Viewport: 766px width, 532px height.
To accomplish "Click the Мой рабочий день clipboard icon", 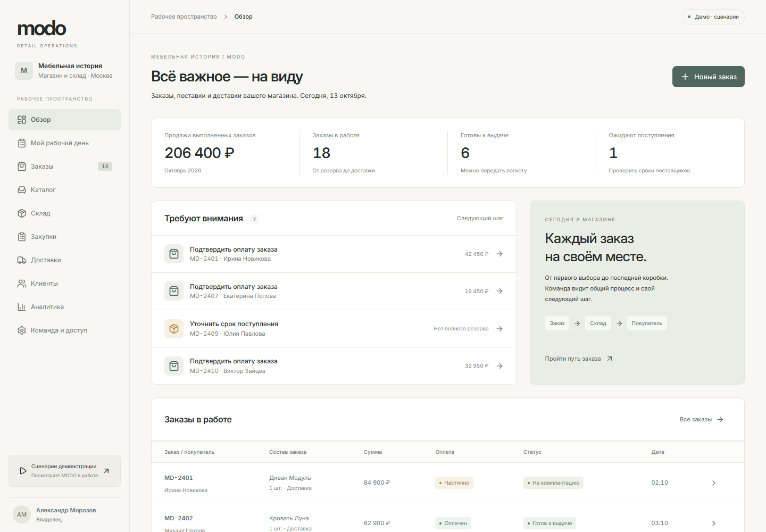I will [22, 143].
